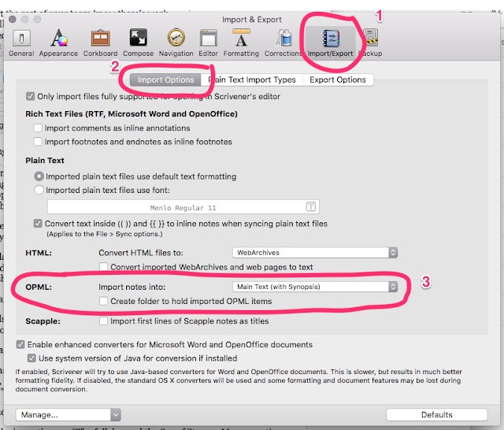Switch to the Plain Text Import Types tab
Viewport: 504px width, 430px height.
click(x=252, y=80)
